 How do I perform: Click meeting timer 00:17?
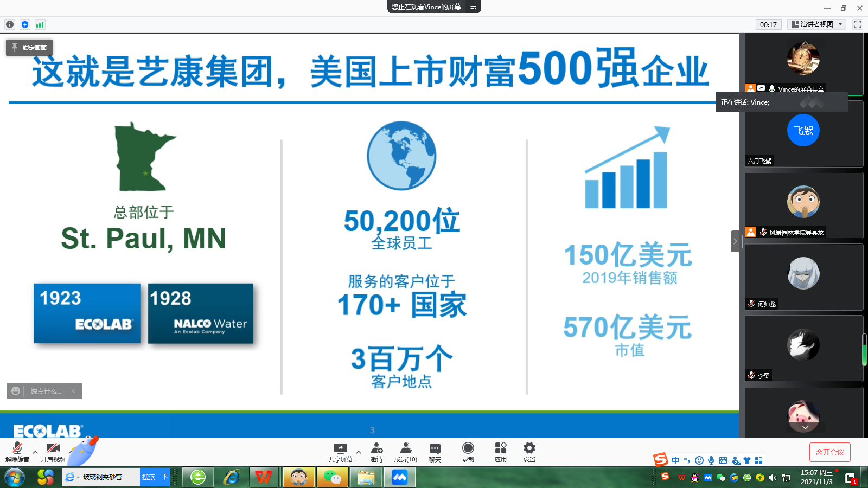point(768,24)
